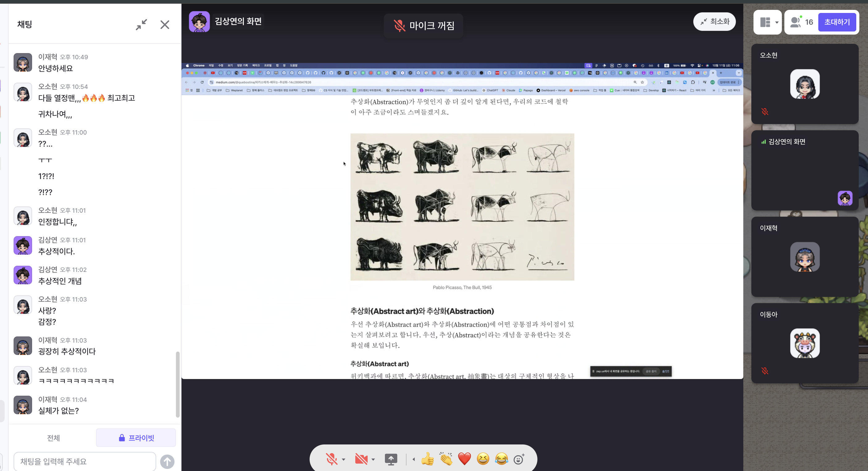Open the 개발 공부 bookmark folder
Screen dimensions: 868x471
[214, 90]
